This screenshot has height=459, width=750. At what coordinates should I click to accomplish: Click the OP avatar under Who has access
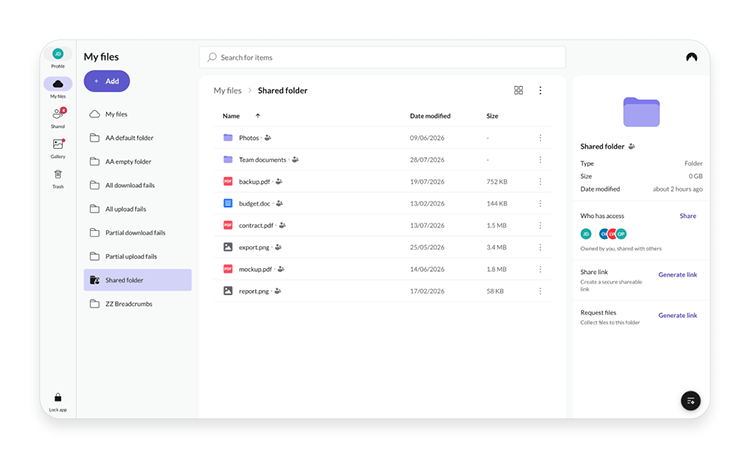[621, 234]
